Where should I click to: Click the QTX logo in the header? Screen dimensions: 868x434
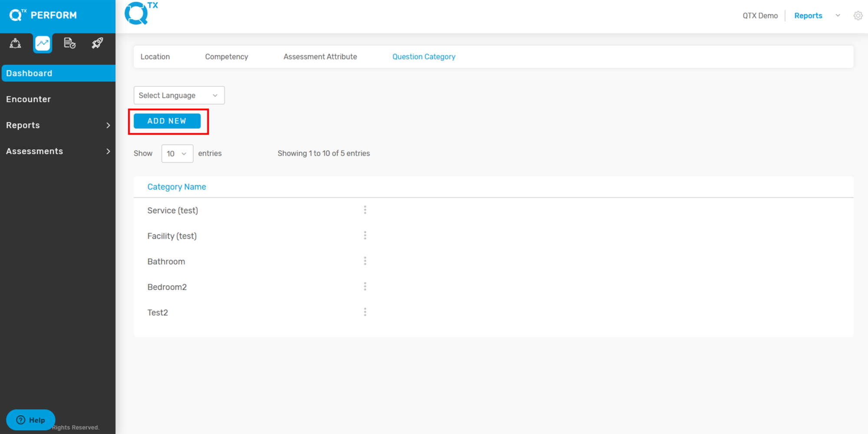(x=141, y=13)
